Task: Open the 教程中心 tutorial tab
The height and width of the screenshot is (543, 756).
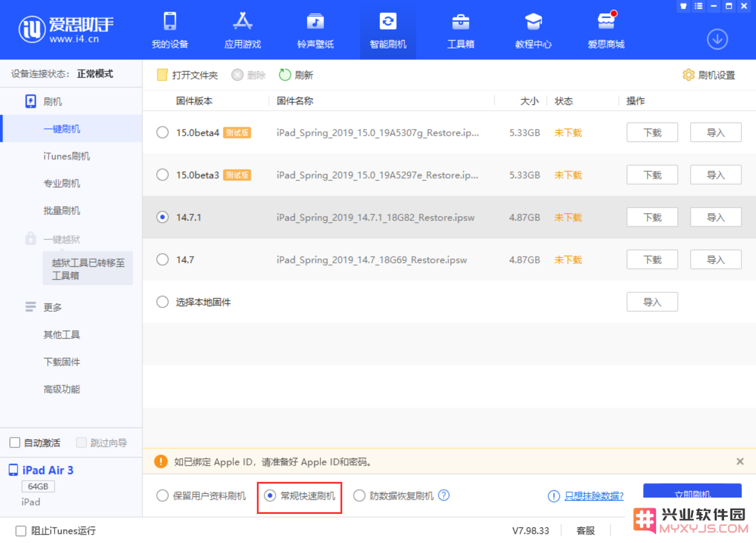Action: click(534, 30)
